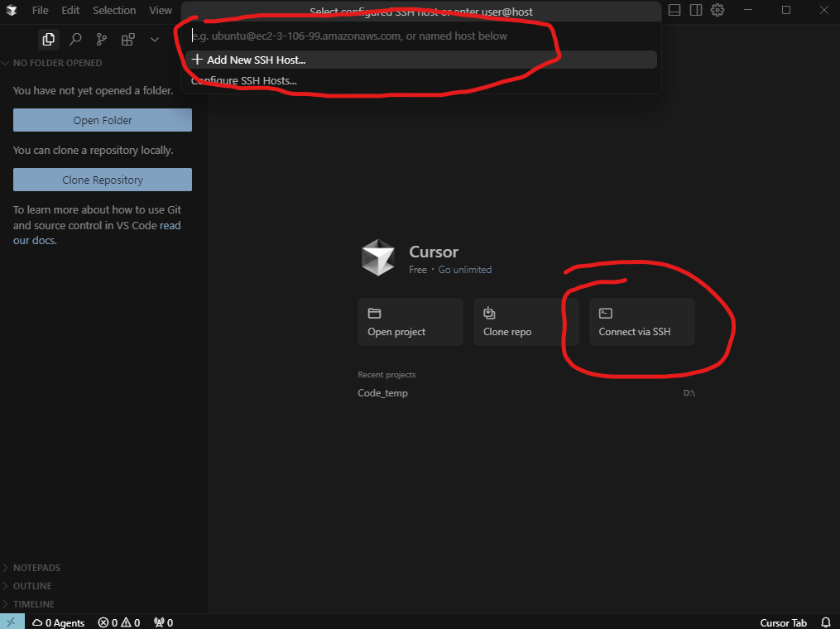Screen dimensions: 840x629
Task: Open the Selection menu
Action: (114, 11)
